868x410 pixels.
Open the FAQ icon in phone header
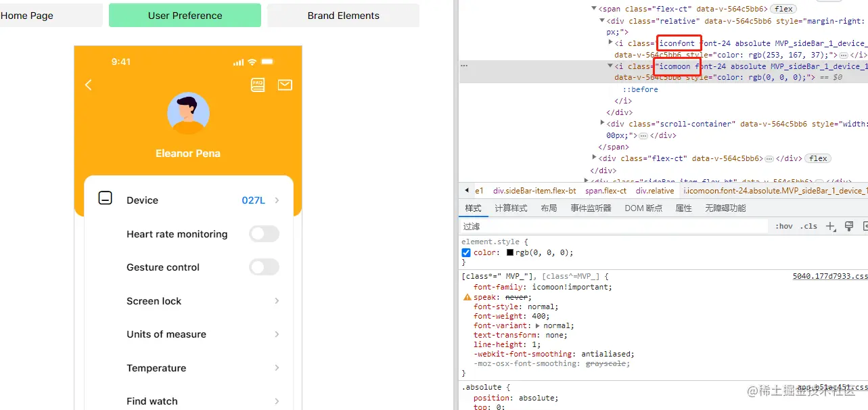click(258, 85)
